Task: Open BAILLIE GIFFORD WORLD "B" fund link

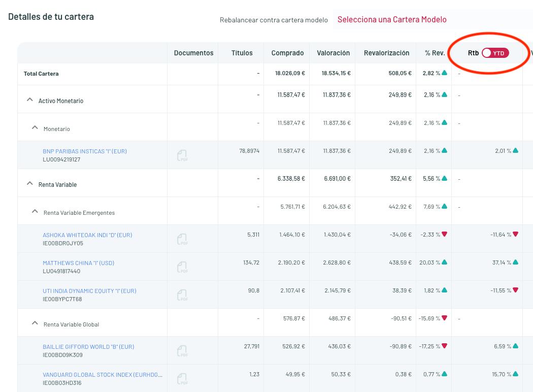Action: click(x=88, y=347)
